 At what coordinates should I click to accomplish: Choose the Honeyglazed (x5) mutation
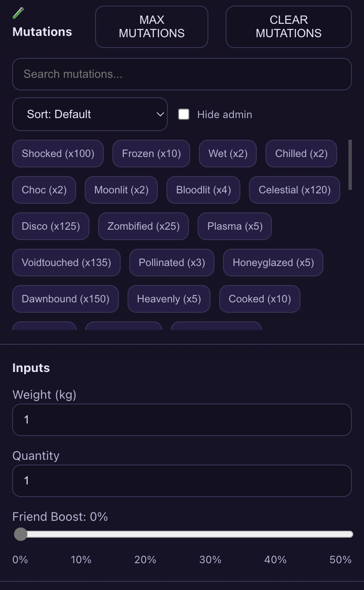click(x=273, y=263)
